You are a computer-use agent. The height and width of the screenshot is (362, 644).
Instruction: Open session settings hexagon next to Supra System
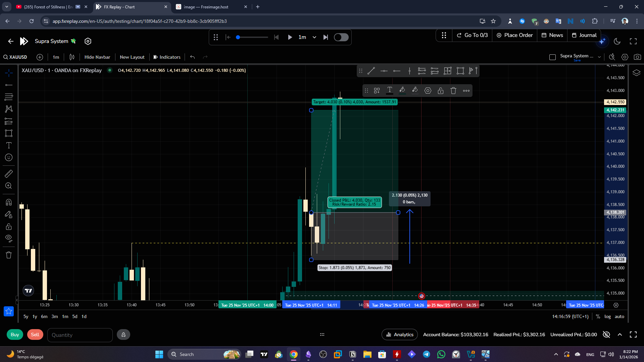[x=88, y=41]
